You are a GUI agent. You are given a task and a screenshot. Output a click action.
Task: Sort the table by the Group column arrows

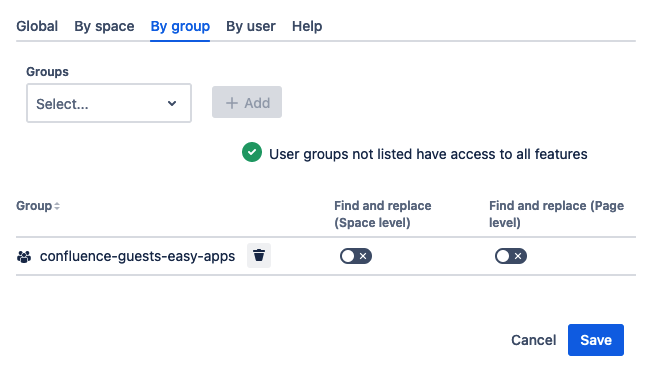pyautogui.click(x=57, y=206)
